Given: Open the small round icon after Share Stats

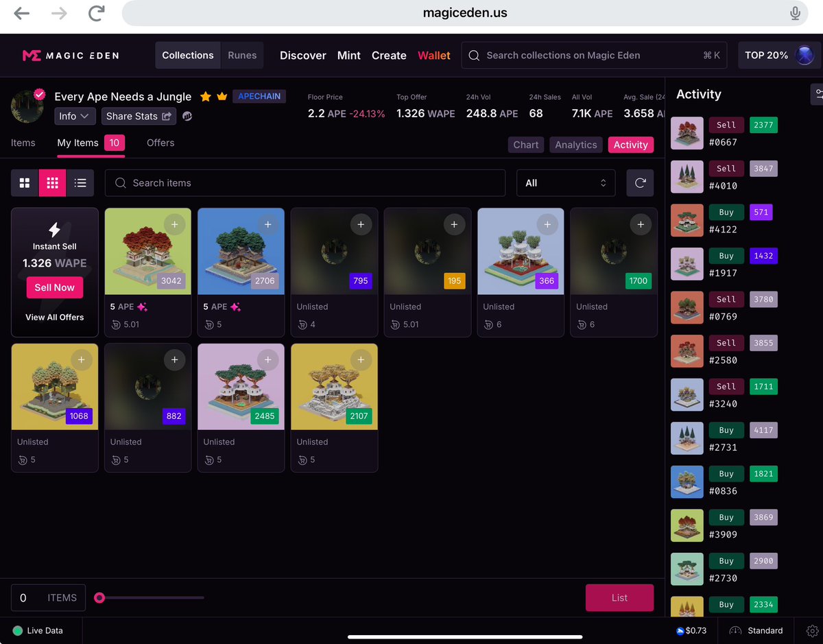Looking at the screenshot, I should [187, 117].
